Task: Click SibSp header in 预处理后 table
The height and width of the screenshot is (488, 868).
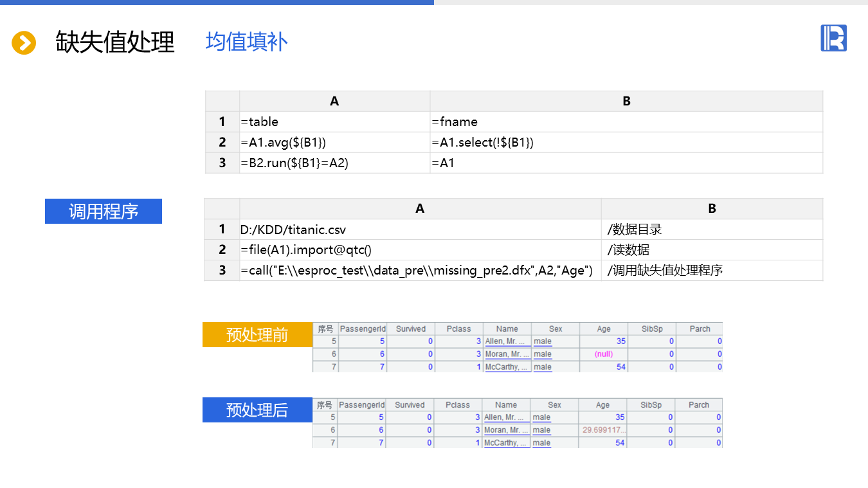Action: click(x=651, y=405)
